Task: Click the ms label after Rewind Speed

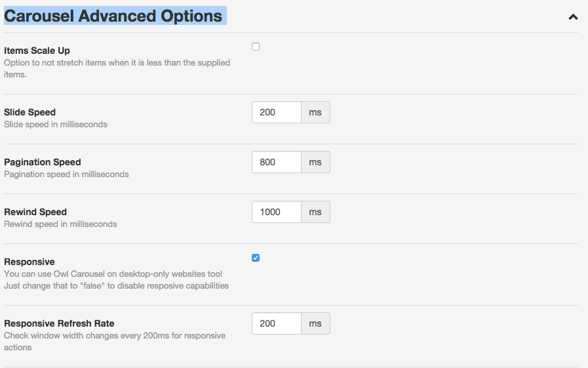Action: click(315, 212)
